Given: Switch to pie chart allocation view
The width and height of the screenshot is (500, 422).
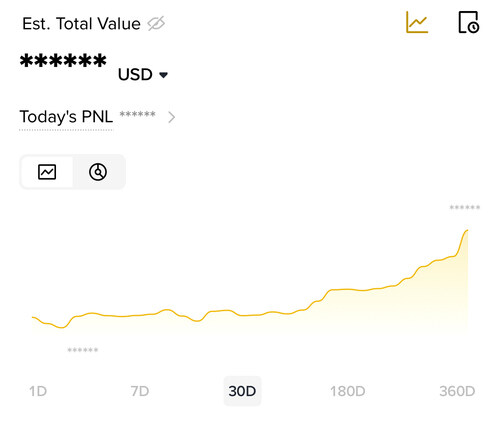Looking at the screenshot, I should [x=98, y=172].
